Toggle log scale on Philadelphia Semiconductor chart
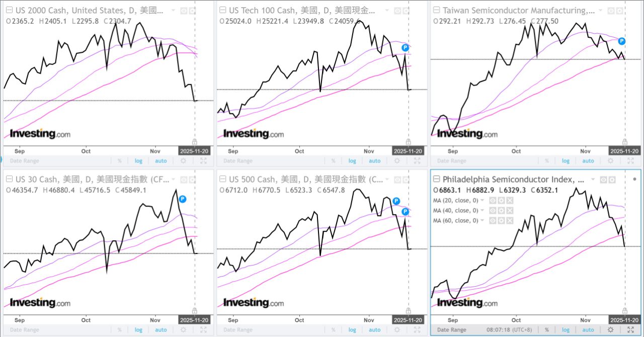This screenshot has height=337, width=644. 566,329
